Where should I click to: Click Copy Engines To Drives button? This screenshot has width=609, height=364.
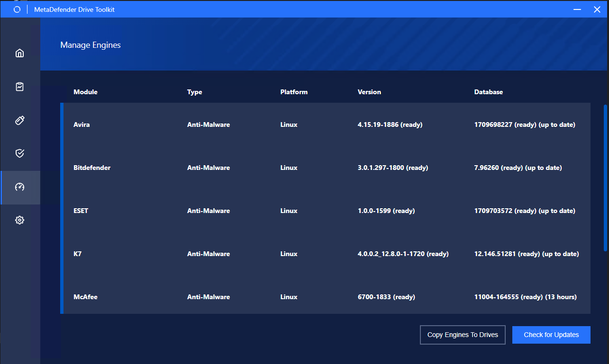tap(463, 335)
